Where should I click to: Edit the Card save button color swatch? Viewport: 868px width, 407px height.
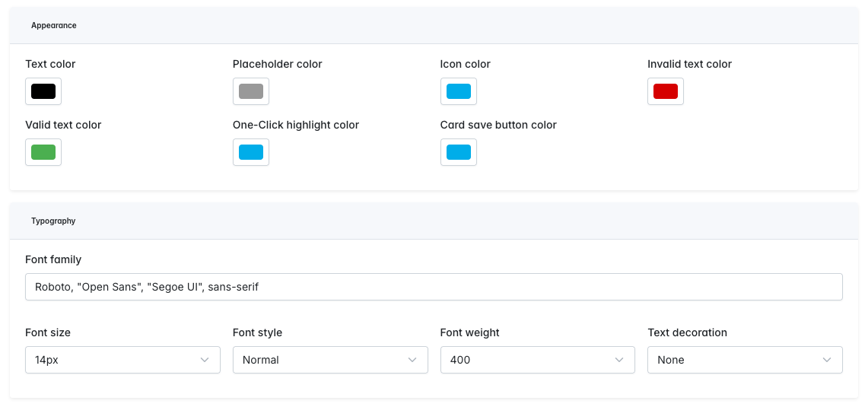459,152
